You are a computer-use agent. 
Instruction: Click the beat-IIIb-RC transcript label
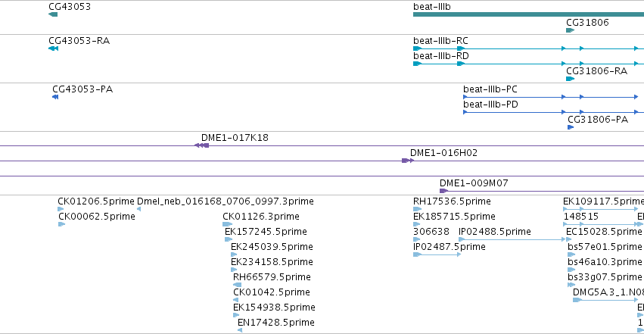[x=440, y=41]
